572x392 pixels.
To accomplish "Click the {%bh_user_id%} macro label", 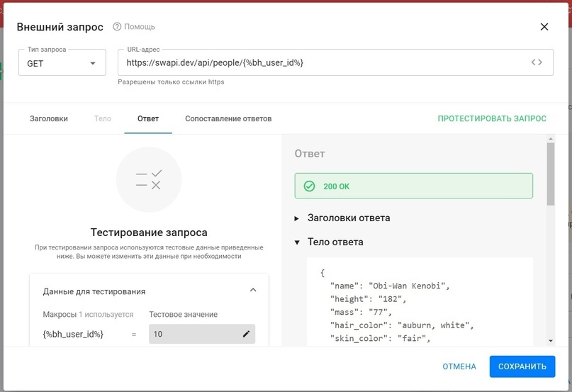I will point(73,334).
